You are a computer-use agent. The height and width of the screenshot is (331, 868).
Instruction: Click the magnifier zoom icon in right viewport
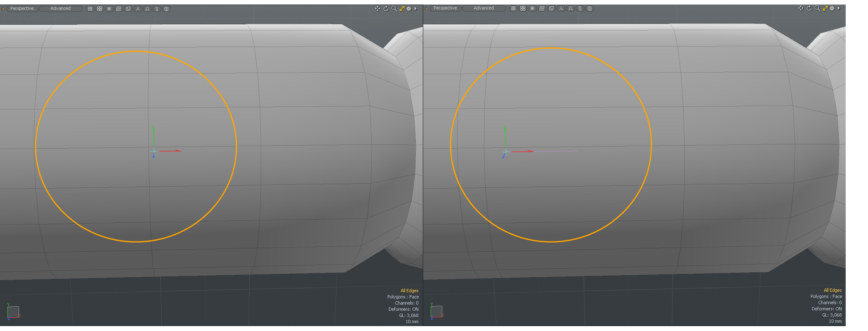817,8
